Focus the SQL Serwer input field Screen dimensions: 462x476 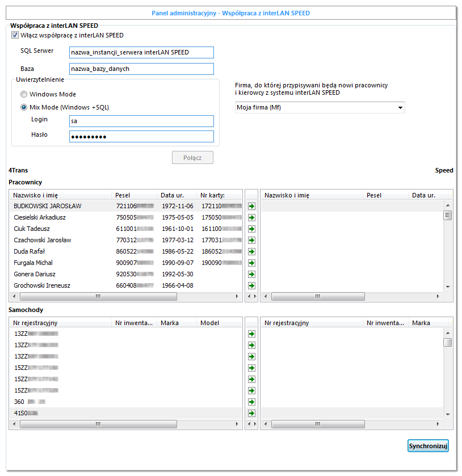click(x=141, y=53)
